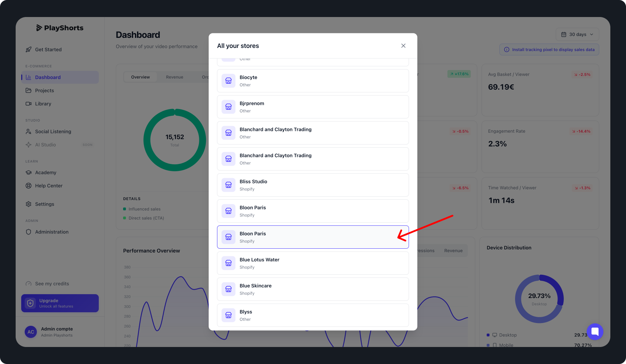Select the Bliss Studio store icon
The image size is (626, 364).
228,185
